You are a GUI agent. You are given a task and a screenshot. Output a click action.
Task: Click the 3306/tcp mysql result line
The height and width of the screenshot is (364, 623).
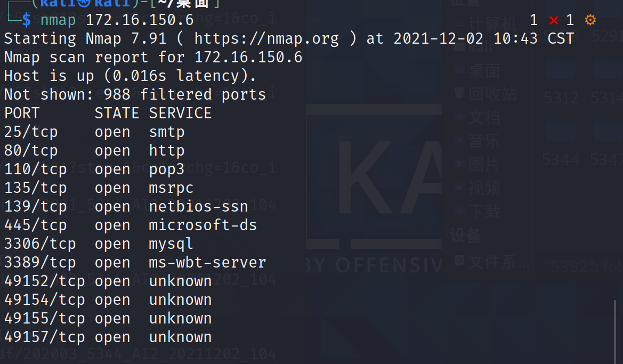[x=99, y=244]
